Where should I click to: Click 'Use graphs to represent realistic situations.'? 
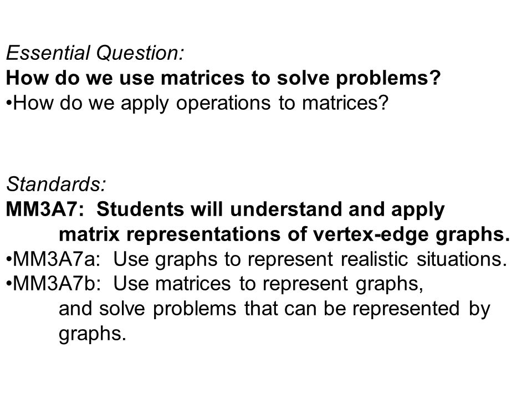[x=310, y=259]
